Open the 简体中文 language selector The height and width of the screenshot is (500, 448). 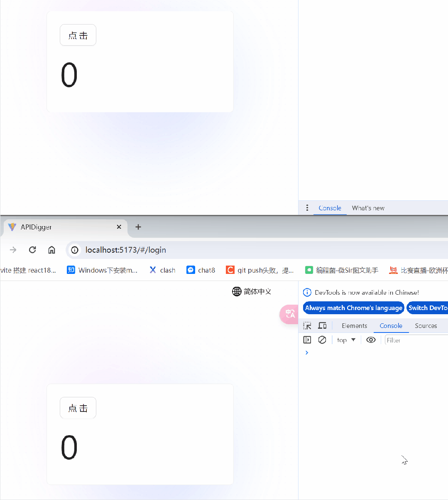pyautogui.click(x=252, y=291)
